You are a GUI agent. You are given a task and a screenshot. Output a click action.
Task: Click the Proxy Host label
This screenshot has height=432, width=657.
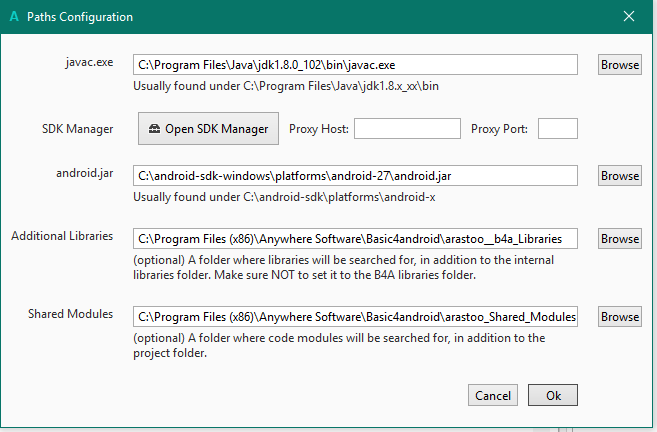coord(319,129)
